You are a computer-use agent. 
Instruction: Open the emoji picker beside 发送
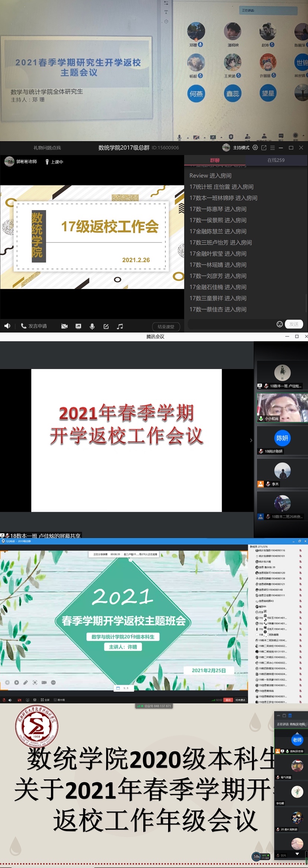(279, 324)
